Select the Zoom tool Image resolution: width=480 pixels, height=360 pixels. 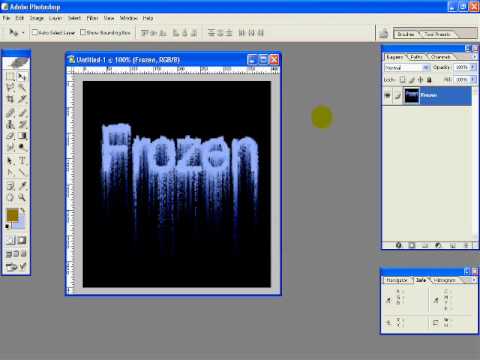tap(22, 197)
